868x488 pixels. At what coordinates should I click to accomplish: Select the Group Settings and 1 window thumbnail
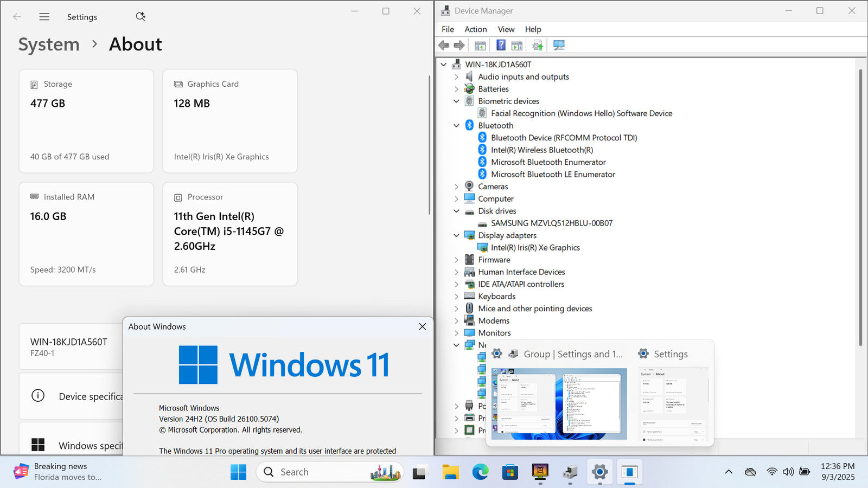(559, 403)
